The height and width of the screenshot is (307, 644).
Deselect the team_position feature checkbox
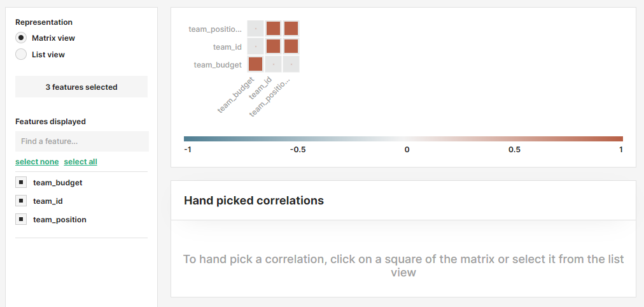[21, 220]
